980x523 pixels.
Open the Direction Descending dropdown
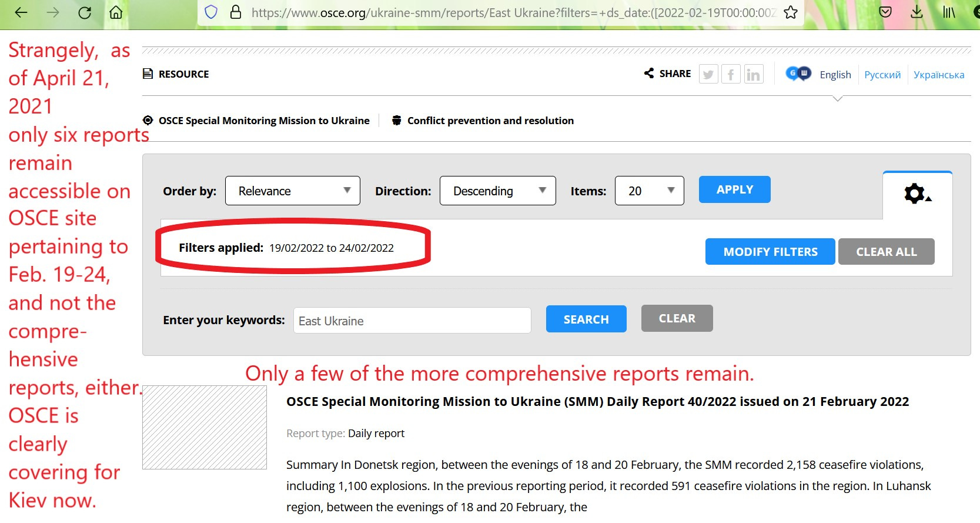[498, 191]
